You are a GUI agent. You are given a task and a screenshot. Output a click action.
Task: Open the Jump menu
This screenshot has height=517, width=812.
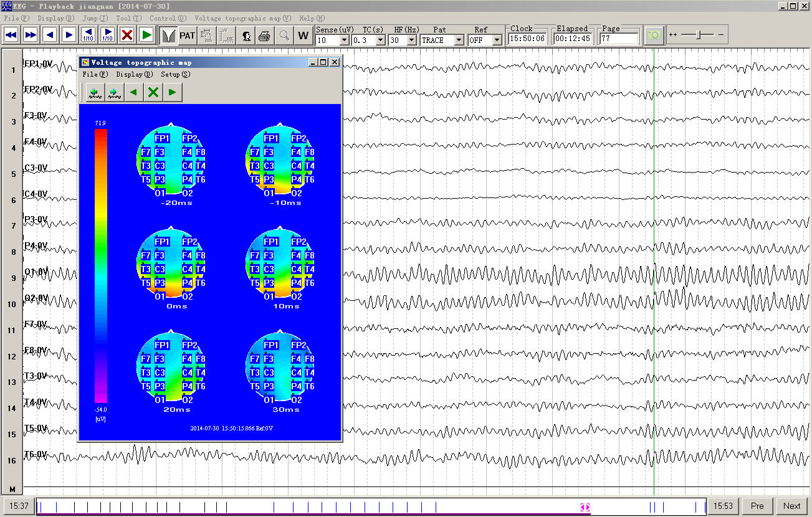click(x=95, y=19)
